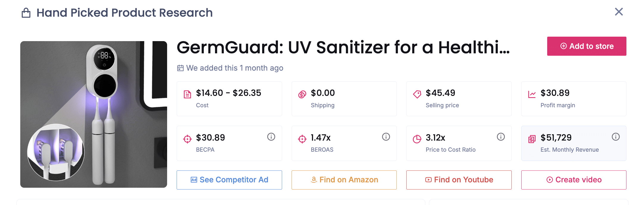644x205 pixels.
Task: Close the Hand Picked Product Research dialog
Action: coord(619,12)
